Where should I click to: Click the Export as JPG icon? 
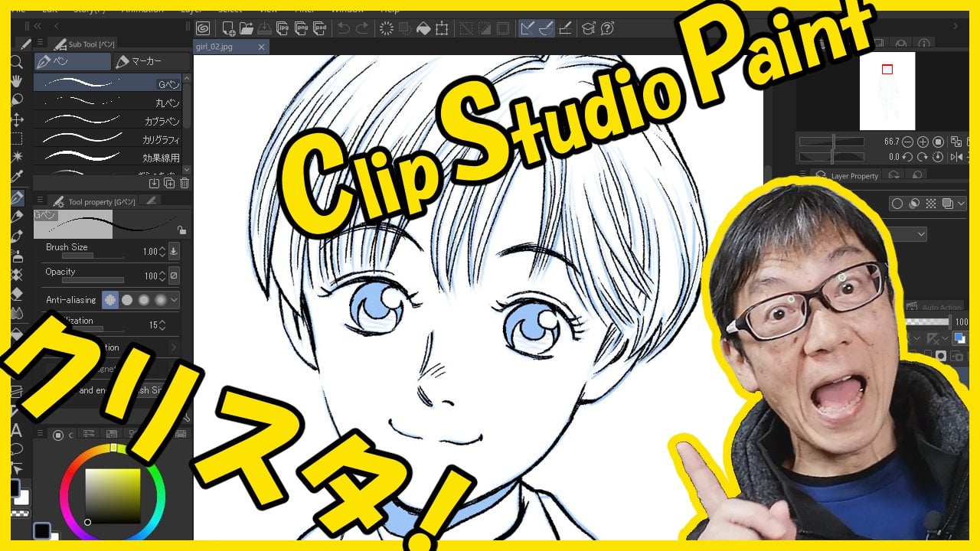pos(282,29)
